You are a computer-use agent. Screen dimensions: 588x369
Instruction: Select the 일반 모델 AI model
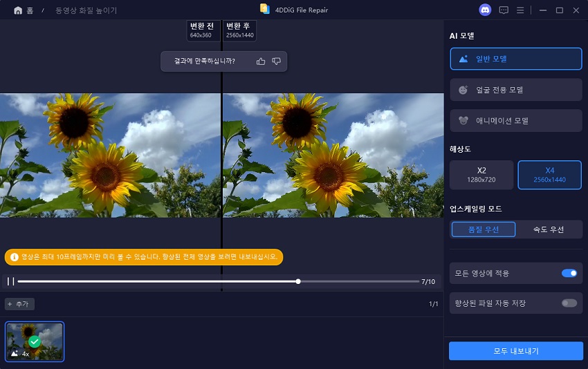(x=515, y=59)
